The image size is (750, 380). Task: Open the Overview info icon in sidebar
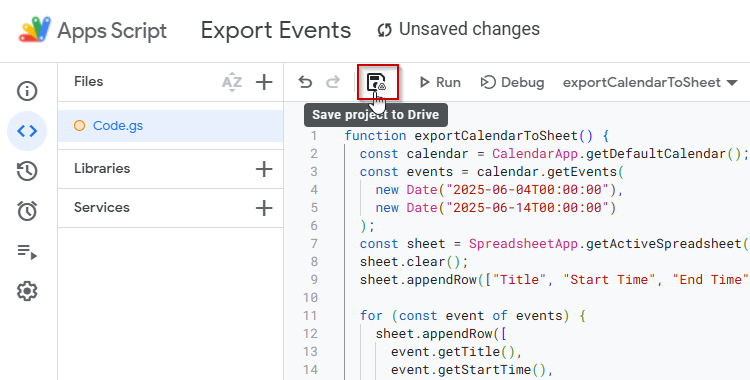point(27,90)
